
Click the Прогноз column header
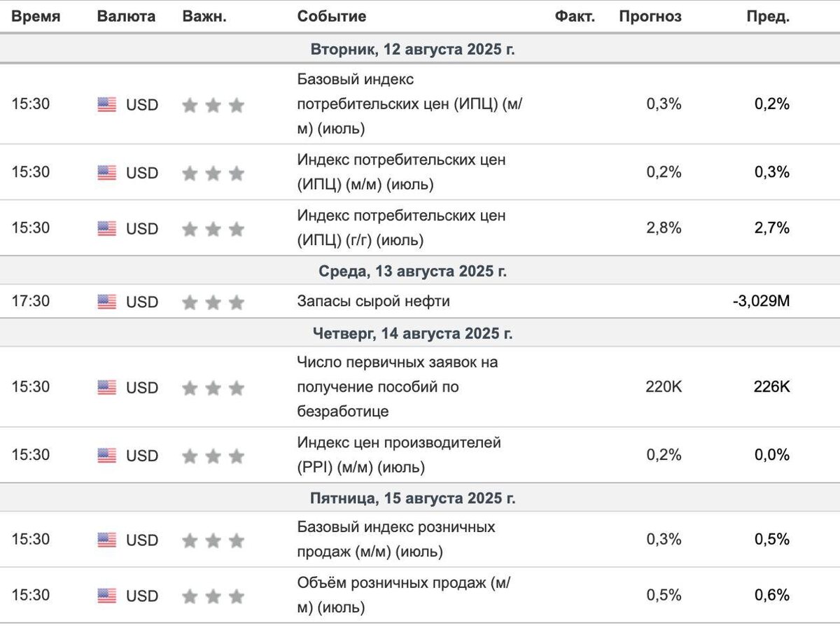coord(650,17)
